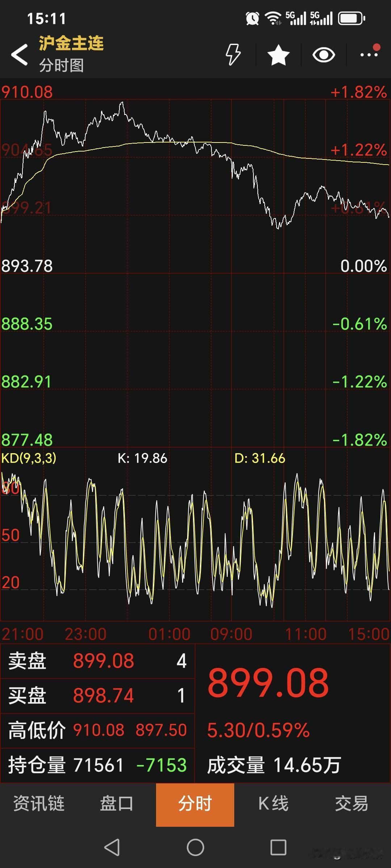The width and height of the screenshot is (391, 868).
Task: Tap the Android home circle button
Action: 195,847
